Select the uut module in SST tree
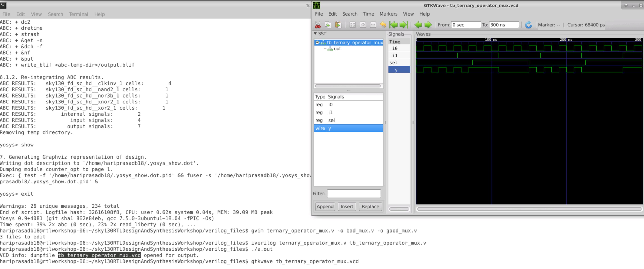644x269 pixels. [x=337, y=49]
